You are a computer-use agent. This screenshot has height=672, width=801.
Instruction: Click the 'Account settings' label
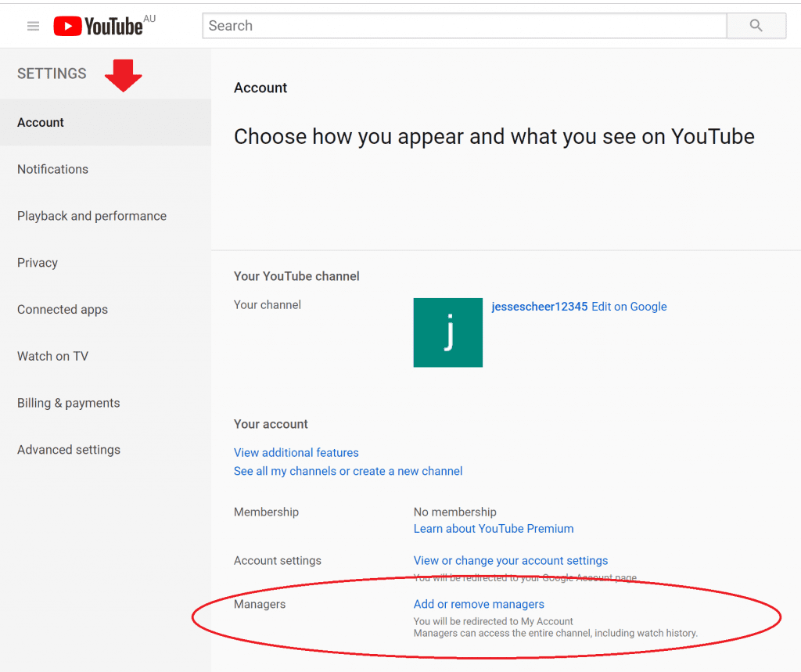[278, 561]
